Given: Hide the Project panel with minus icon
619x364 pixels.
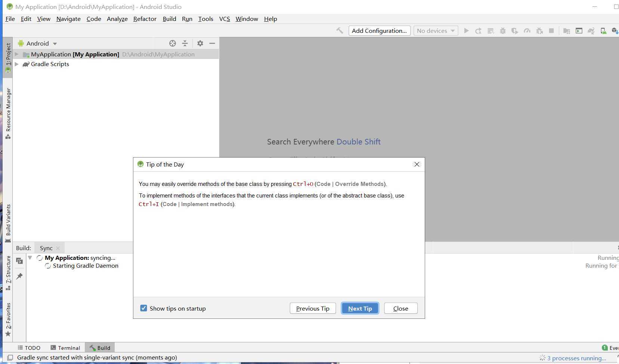Looking at the screenshot, I should tap(212, 43).
